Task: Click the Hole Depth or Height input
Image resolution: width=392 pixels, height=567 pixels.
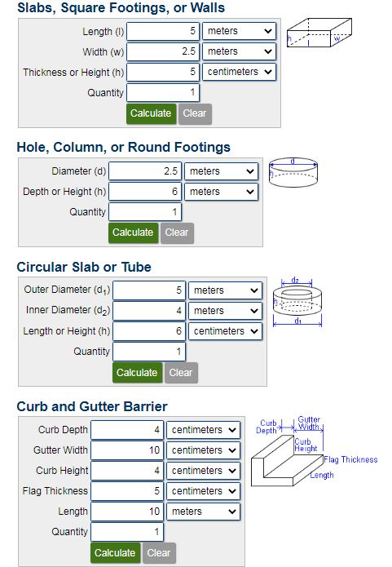Action: [x=145, y=192]
